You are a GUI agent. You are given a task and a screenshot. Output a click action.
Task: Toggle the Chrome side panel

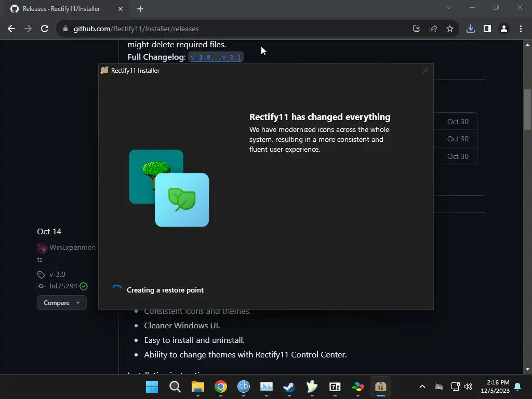click(x=487, y=29)
